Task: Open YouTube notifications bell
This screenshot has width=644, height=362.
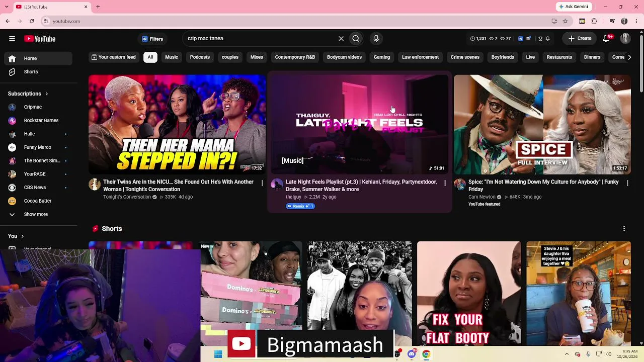Action: coord(607,38)
